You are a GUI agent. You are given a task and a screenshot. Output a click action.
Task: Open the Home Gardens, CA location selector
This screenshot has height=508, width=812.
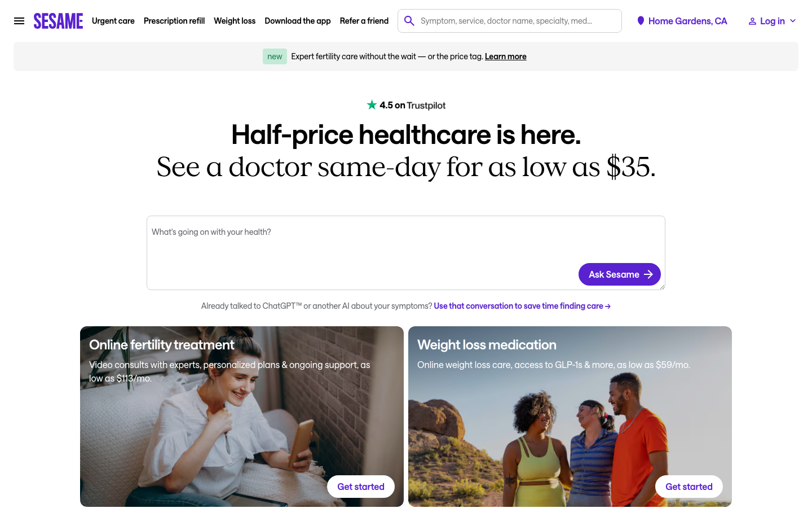[x=682, y=21]
